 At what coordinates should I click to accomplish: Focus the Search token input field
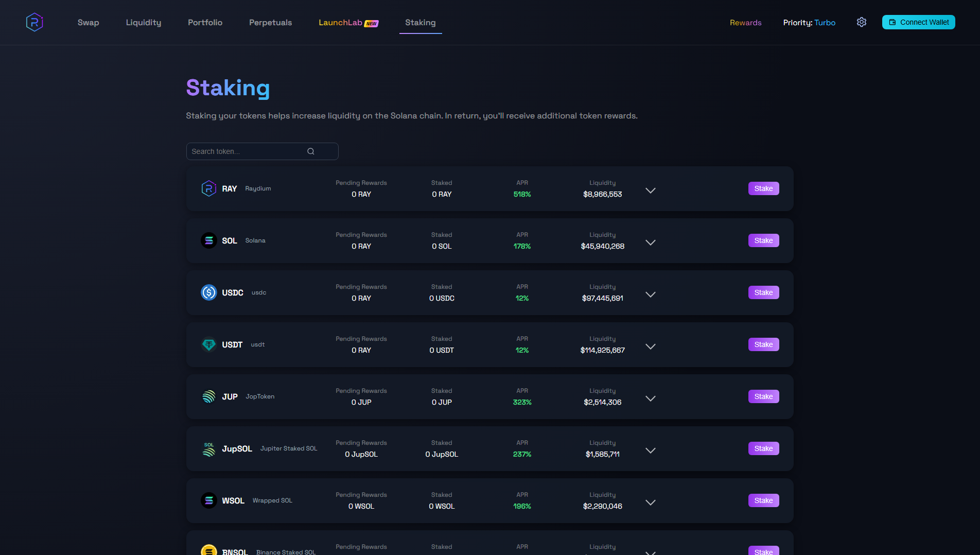pos(262,151)
